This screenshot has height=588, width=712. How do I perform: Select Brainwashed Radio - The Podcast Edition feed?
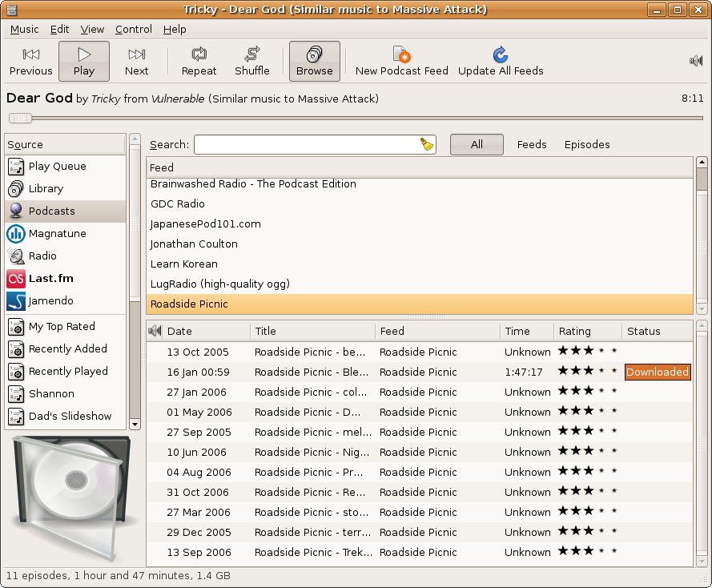click(420, 184)
